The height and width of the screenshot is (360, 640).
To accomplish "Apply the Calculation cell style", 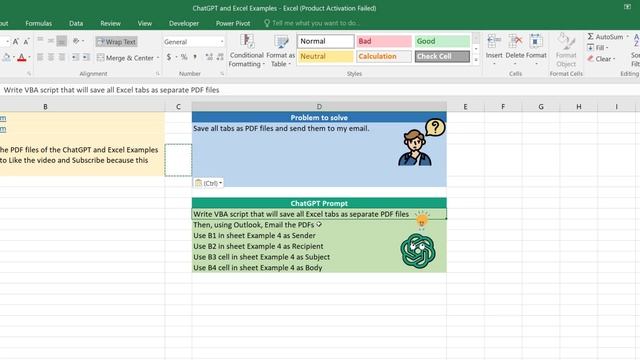I will 384,56.
